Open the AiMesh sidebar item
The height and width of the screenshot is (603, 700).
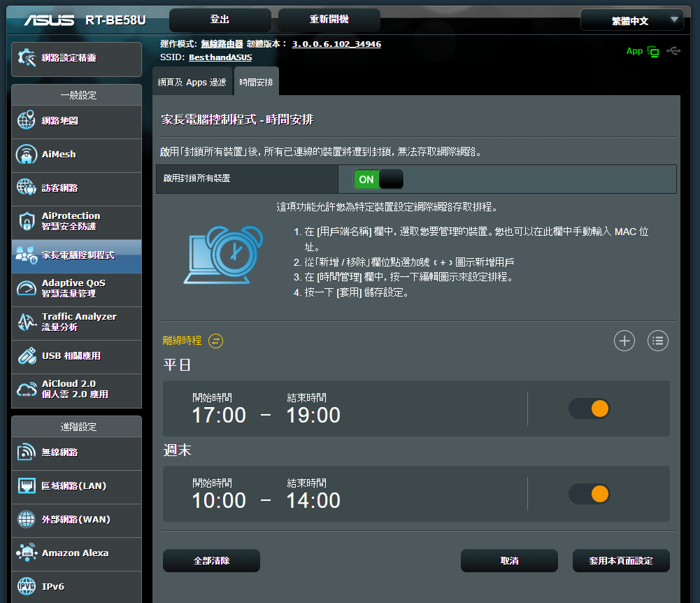pyautogui.click(x=77, y=154)
